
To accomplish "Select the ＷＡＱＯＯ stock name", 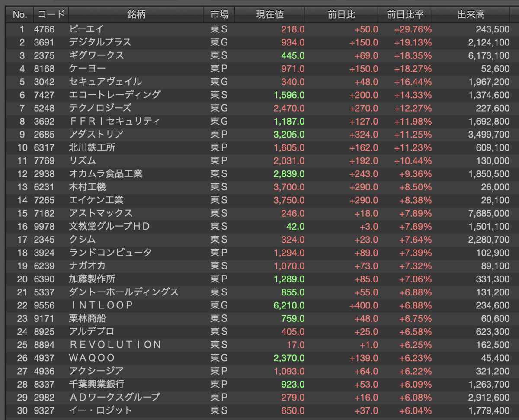I will (x=92, y=358).
